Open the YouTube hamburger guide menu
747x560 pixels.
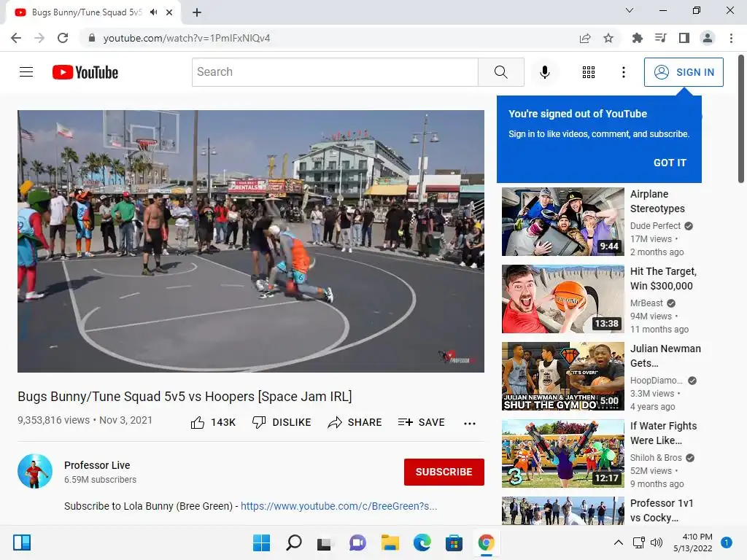pyautogui.click(x=26, y=72)
